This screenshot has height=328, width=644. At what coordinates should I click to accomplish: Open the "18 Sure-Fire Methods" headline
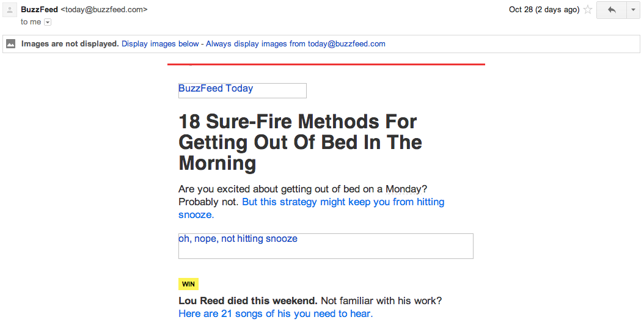pos(300,142)
